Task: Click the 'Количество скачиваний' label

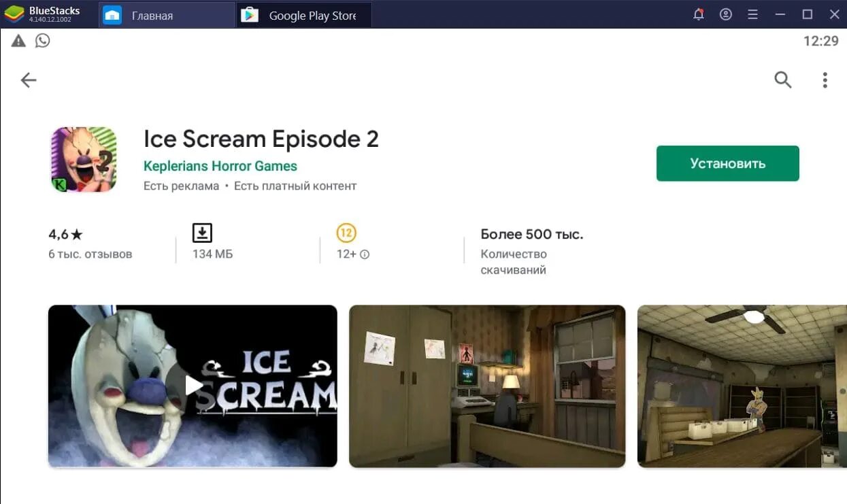Action: 514,262
